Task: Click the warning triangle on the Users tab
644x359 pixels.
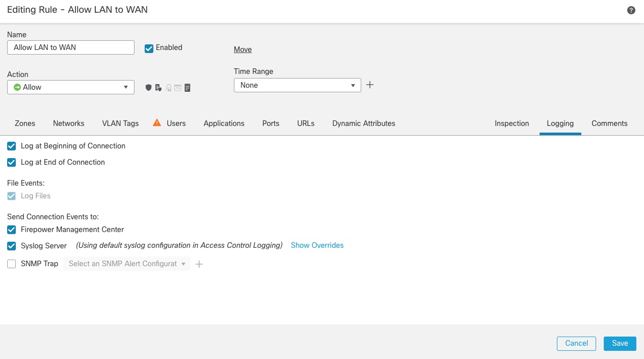Action: [156, 122]
